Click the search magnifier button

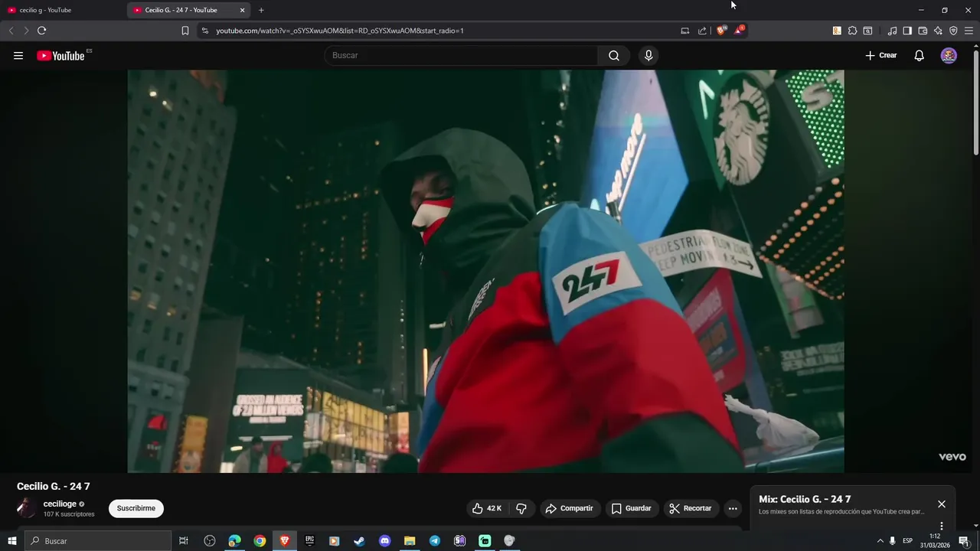614,55
